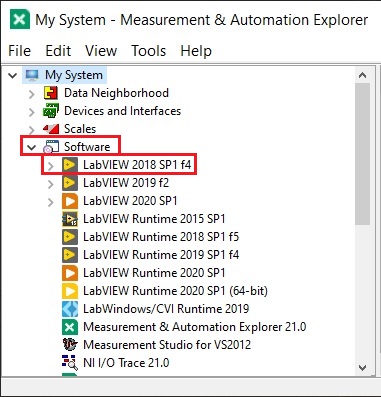Click the Data Neighborhood icon
Screen dimensions: 381x397
[51, 93]
